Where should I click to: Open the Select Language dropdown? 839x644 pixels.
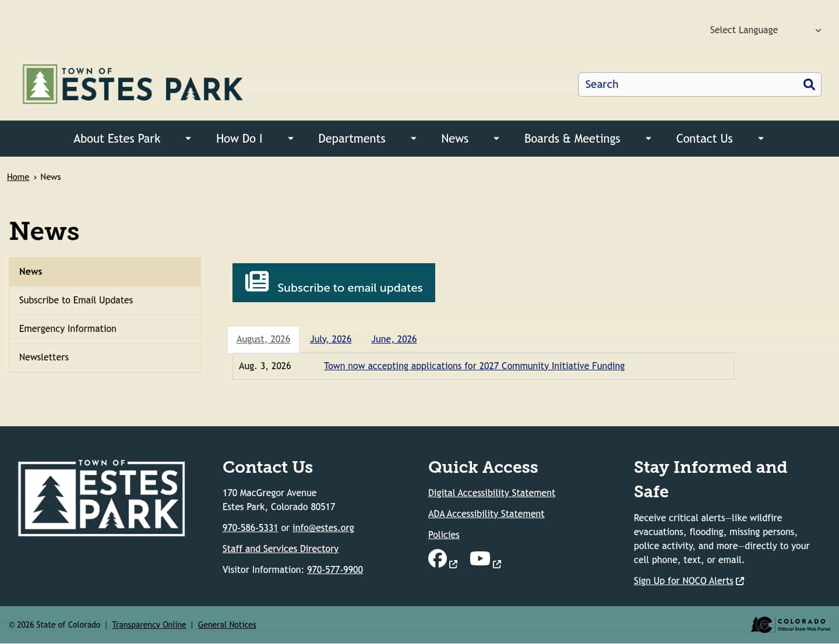[x=765, y=30]
